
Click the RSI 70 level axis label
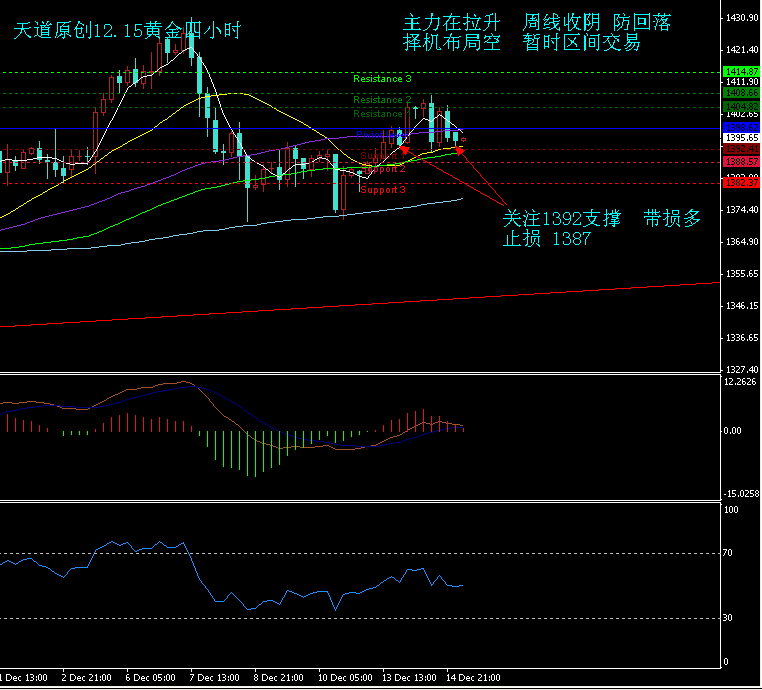click(729, 553)
